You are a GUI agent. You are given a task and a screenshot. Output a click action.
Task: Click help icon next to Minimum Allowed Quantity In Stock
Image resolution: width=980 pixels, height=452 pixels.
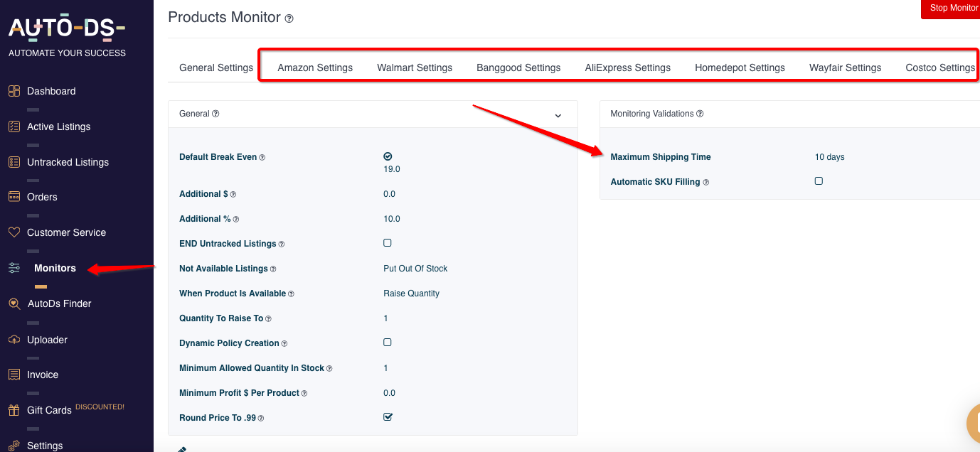point(329,369)
